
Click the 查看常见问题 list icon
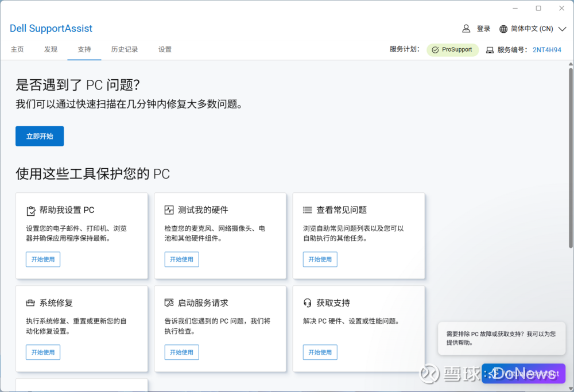pos(307,209)
